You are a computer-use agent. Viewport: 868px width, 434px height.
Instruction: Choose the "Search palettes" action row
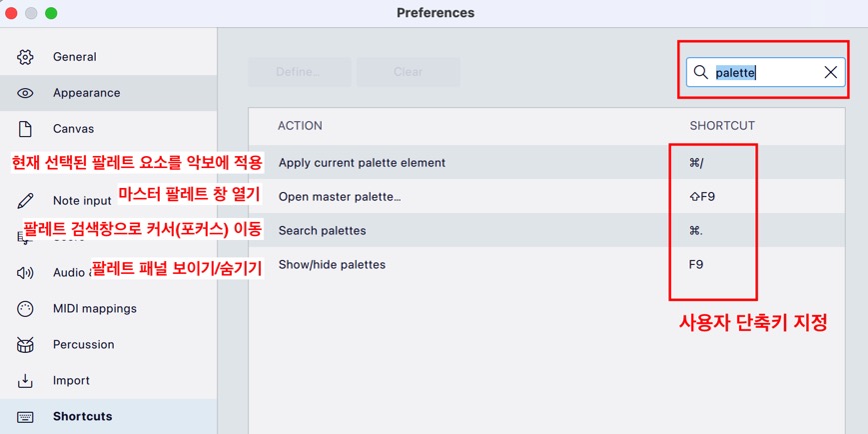(x=322, y=231)
